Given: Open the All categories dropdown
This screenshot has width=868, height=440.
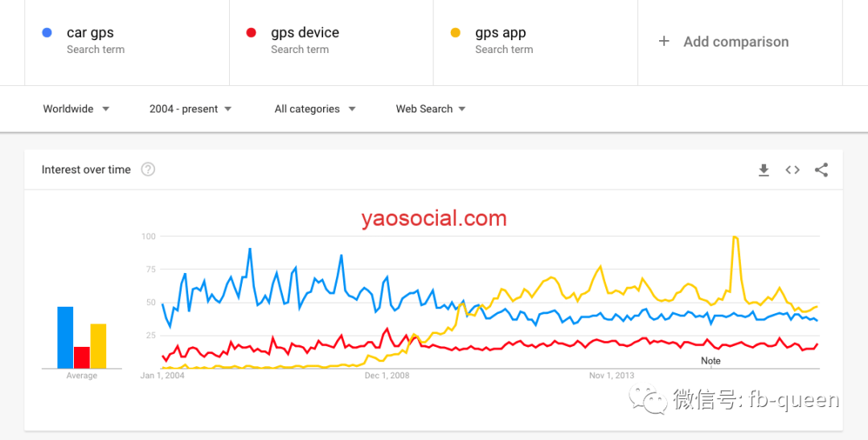Looking at the screenshot, I should pos(315,109).
